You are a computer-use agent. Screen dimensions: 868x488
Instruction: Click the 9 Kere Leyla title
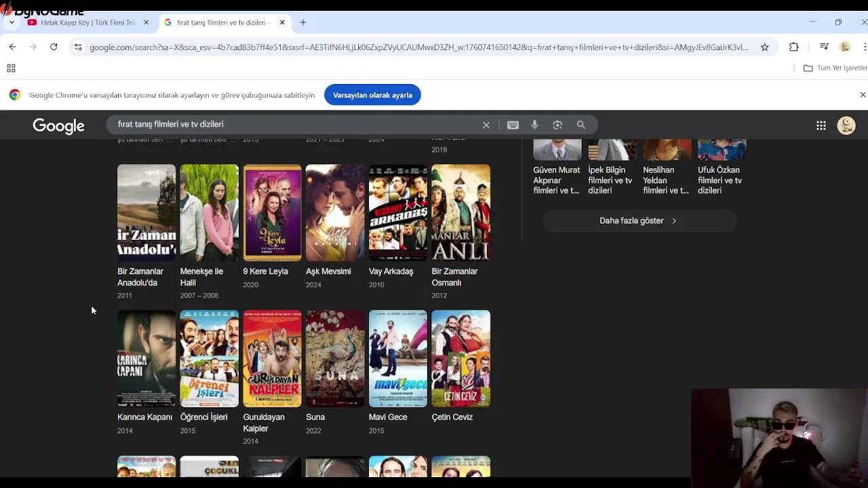point(266,271)
